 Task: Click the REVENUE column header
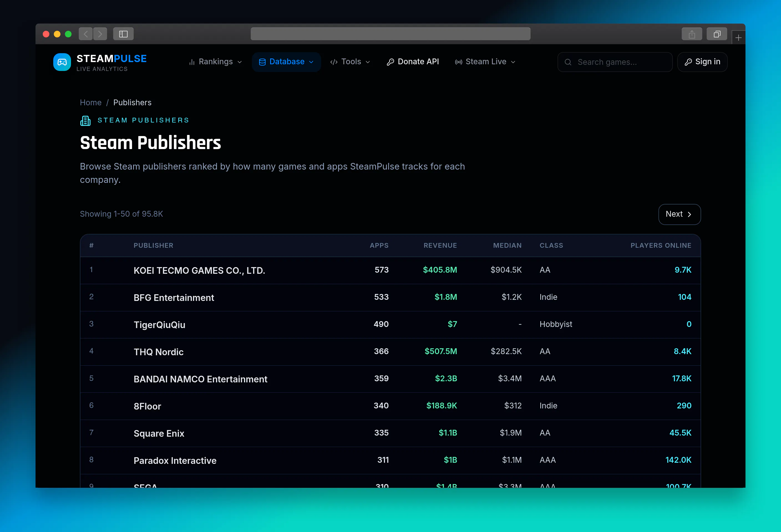[440, 245]
